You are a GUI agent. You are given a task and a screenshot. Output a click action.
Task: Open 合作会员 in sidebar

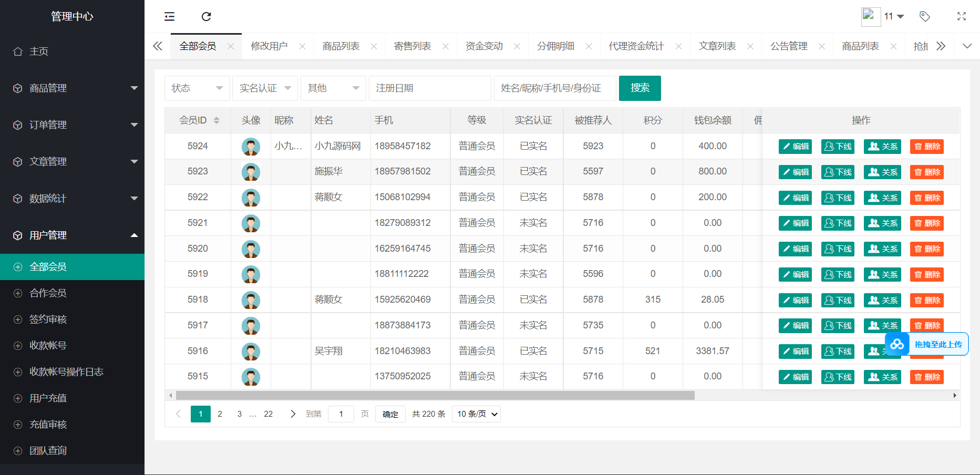click(x=72, y=293)
